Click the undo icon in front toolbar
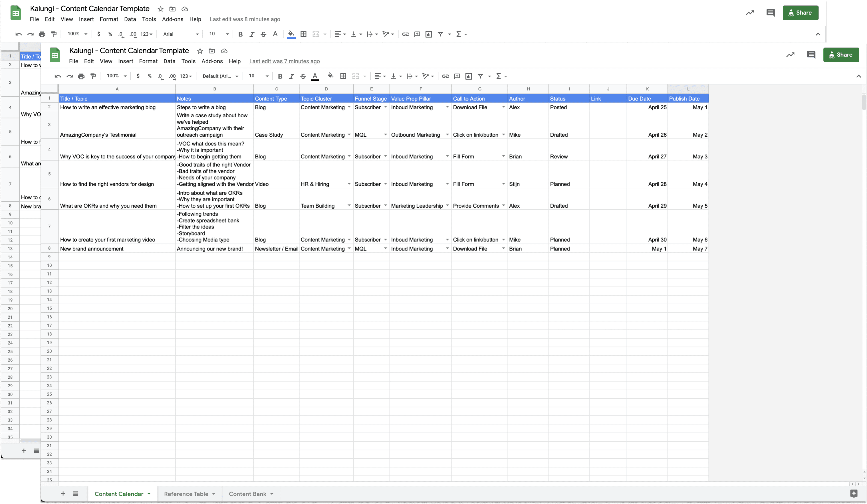Viewport: 867px width, 504px height. tap(58, 76)
